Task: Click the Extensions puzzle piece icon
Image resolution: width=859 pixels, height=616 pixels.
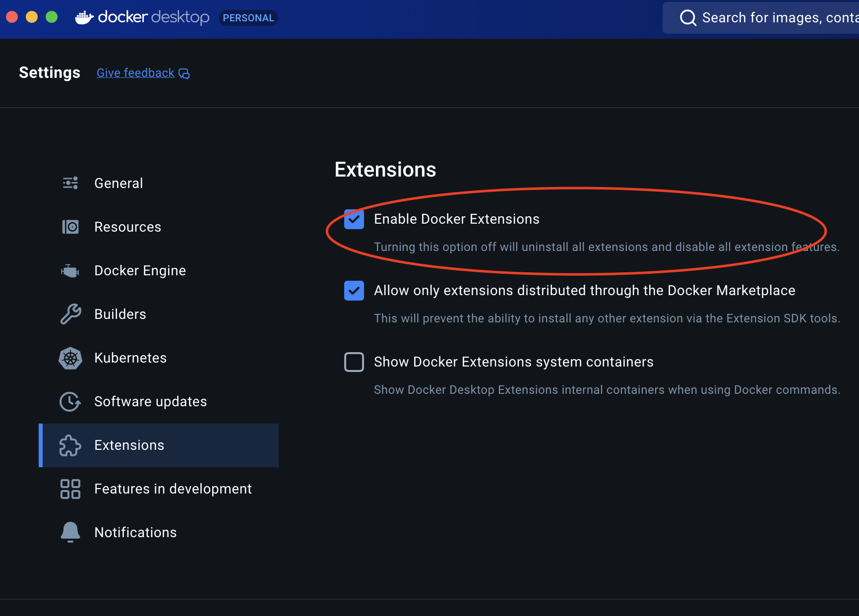Action: click(x=70, y=445)
